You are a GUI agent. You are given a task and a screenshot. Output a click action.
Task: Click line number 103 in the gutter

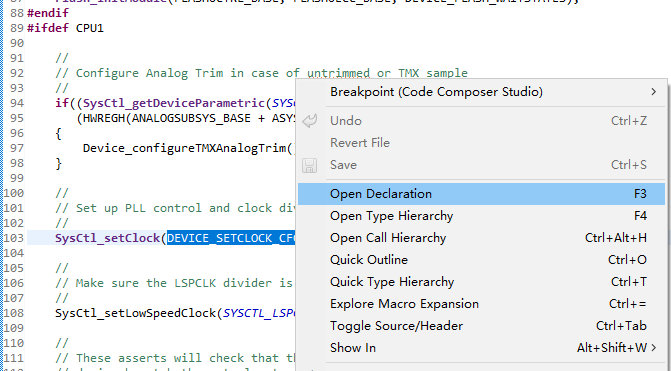point(13,238)
